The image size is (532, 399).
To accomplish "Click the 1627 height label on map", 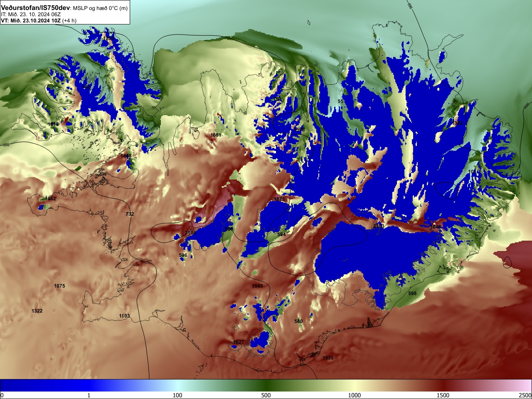I will pos(239,342).
